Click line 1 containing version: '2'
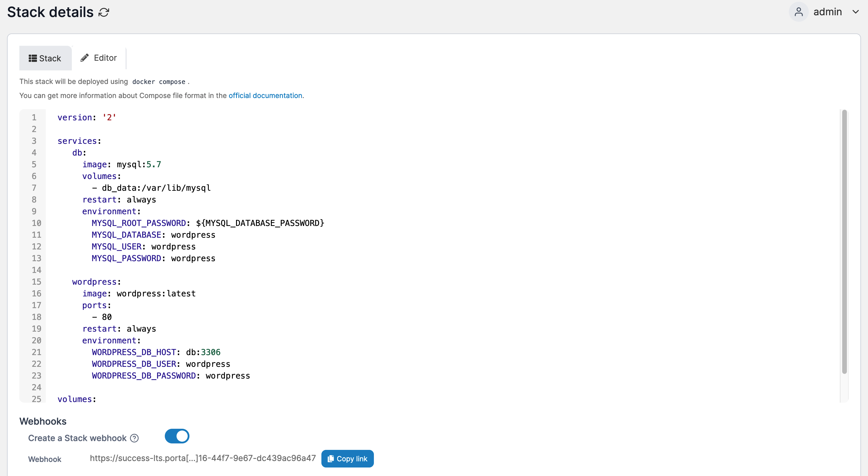This screenshot has width=868, height=476. (x=87, y=117)
